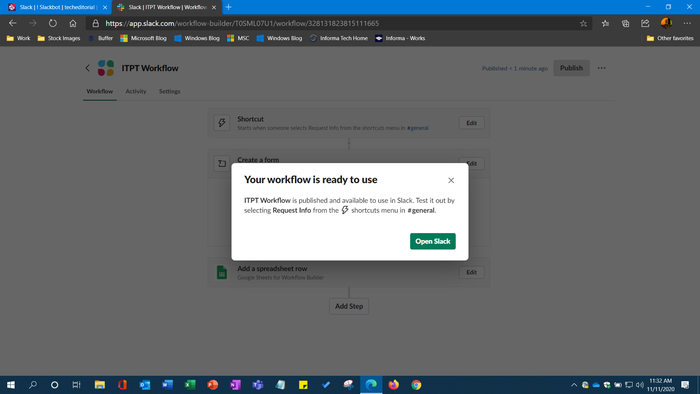700x394 pixels.
Task: Open the browser Favorites list icon
Action: 605,23
